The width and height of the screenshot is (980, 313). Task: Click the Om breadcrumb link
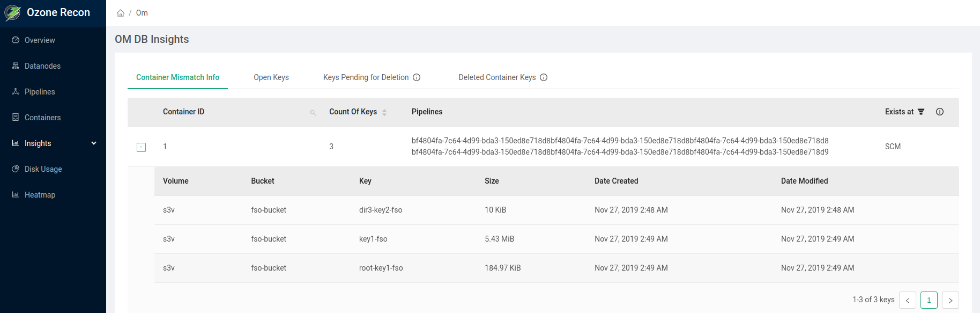[x=142, y=13]
